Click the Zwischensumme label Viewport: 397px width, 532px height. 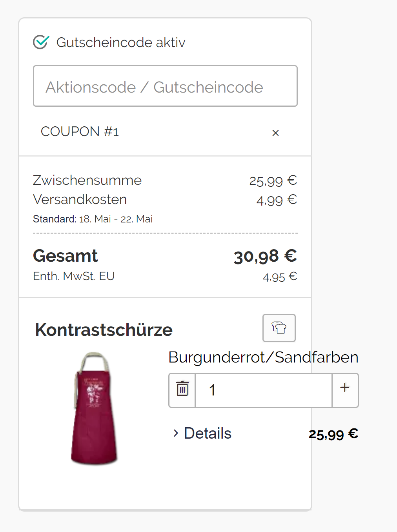[x=87, y=180]
